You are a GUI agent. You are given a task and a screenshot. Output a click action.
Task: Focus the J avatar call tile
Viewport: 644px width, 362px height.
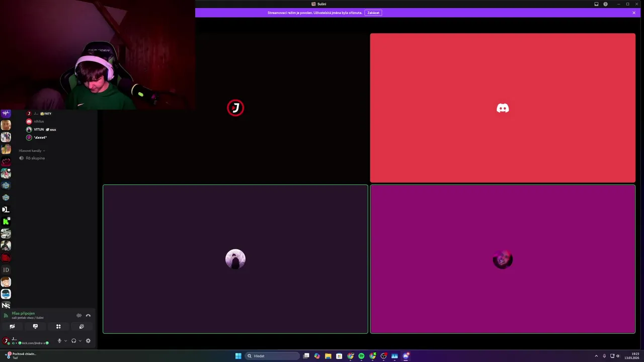click(x=235, y=108)
